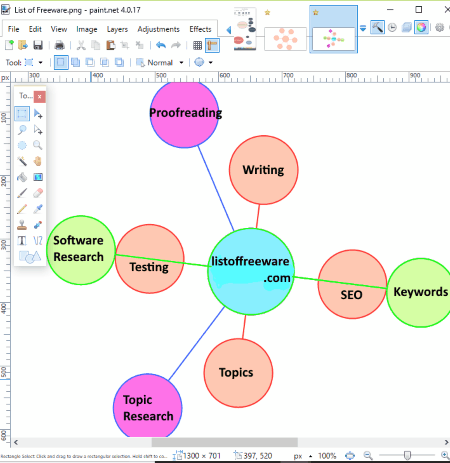Image resolution: width=450 pixels, height=463 pixels.
Task: Open the px units dropdown in status bar
Action: click(x=303, y=456)
